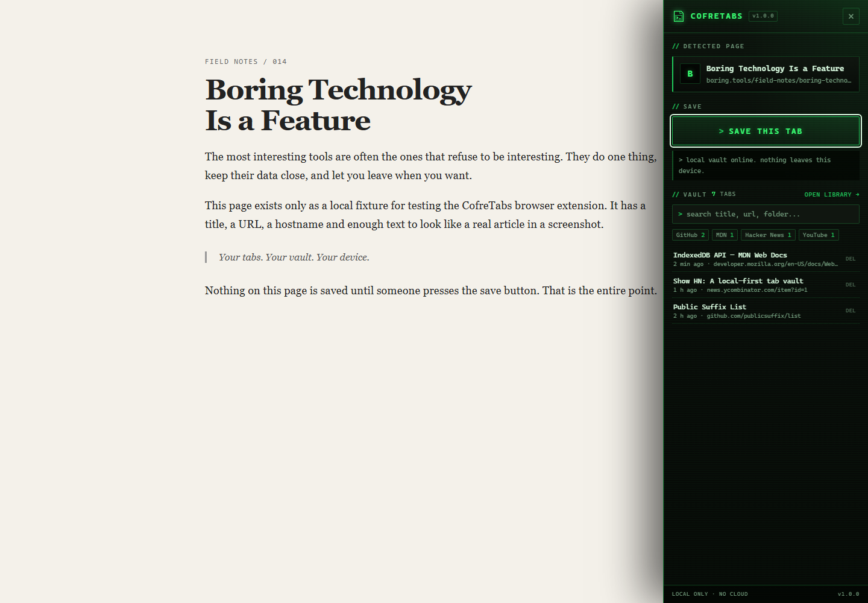Click the CofreTabs logo icon

[x=678, y=16]
